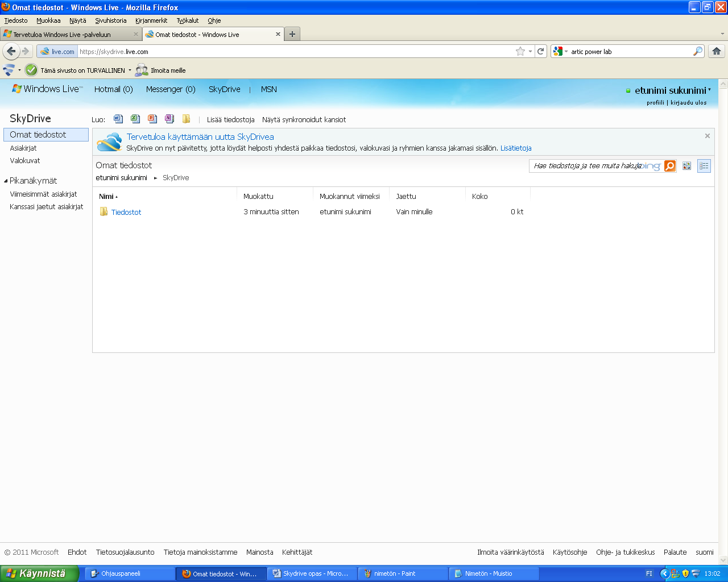Go back with the browser back arrow
The image size is (728, 582).
(11, 51)
